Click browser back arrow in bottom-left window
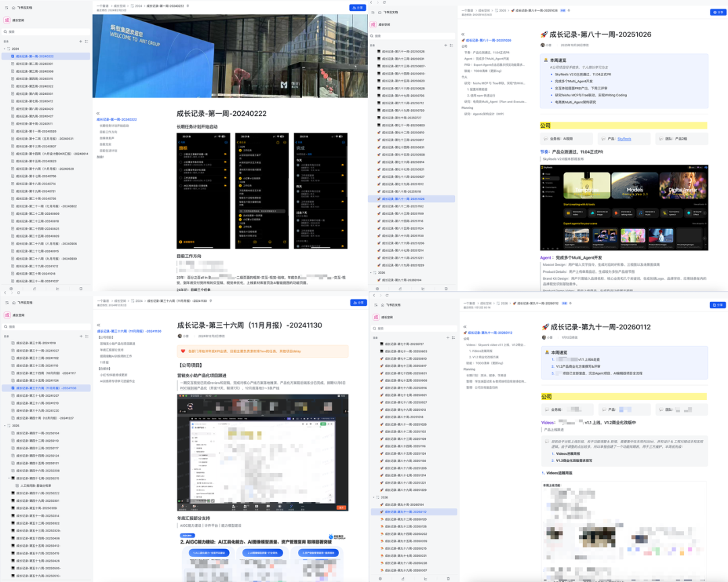 pos(5,292)
